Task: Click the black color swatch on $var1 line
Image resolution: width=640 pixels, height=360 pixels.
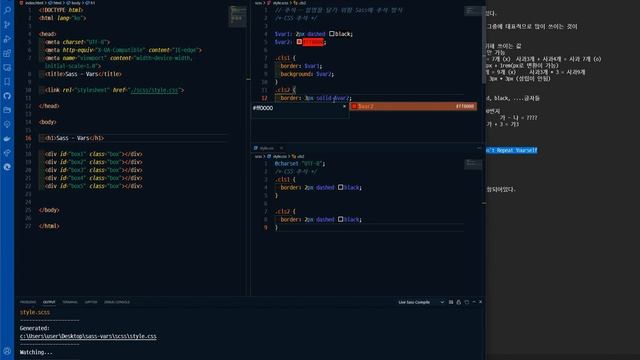Action: (x=331, y=34)
